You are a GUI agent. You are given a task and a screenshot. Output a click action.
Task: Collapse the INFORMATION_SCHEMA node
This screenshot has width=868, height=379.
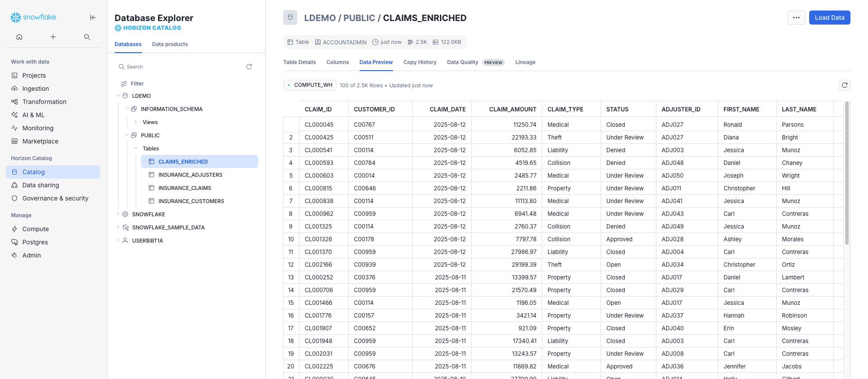click(x=127, y=109)
